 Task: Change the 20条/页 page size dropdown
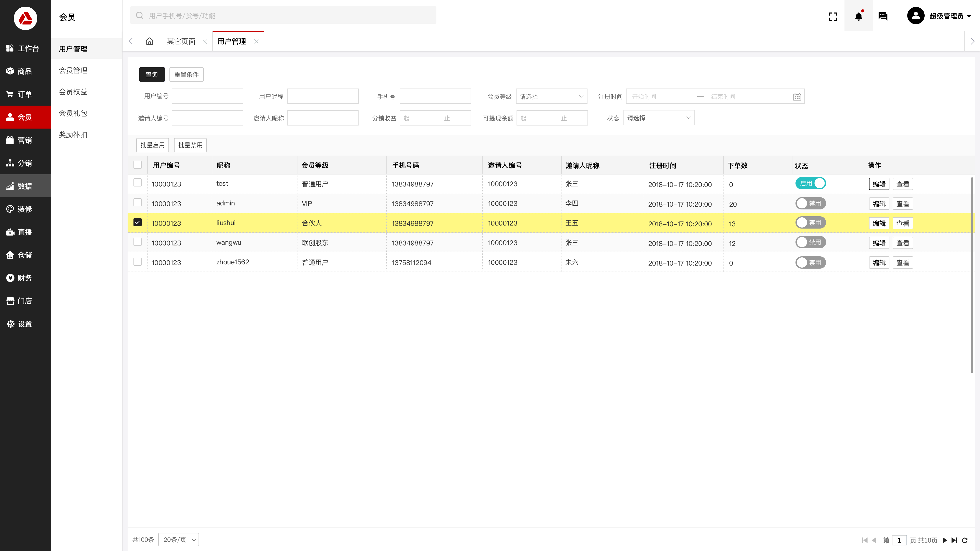(x=178, y=540)
